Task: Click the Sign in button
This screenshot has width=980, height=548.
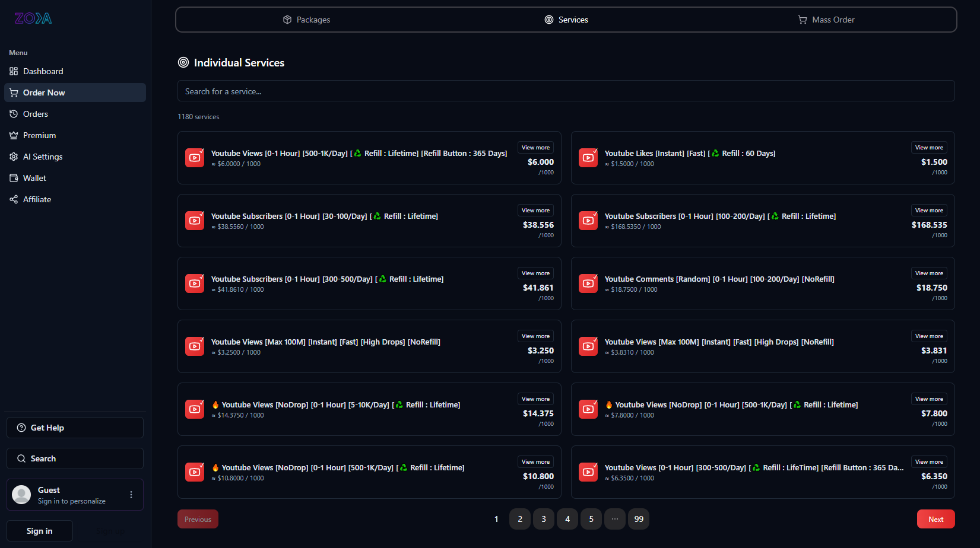Action: 40,531
